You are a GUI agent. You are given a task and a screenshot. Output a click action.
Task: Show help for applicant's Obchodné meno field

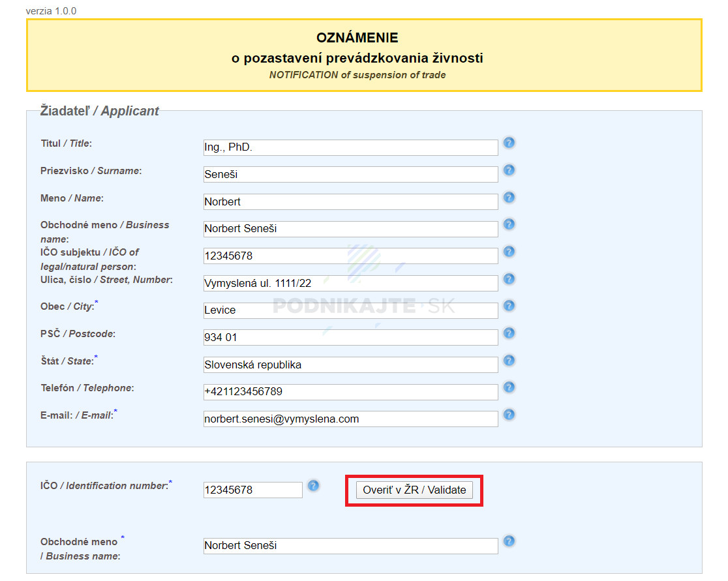point(509,224)
